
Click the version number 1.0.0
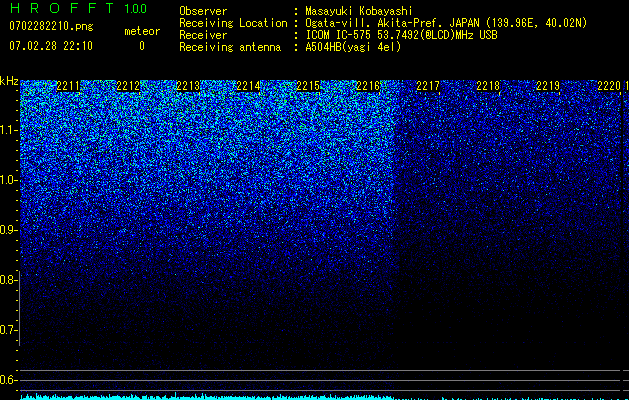(x=135, y=8)
